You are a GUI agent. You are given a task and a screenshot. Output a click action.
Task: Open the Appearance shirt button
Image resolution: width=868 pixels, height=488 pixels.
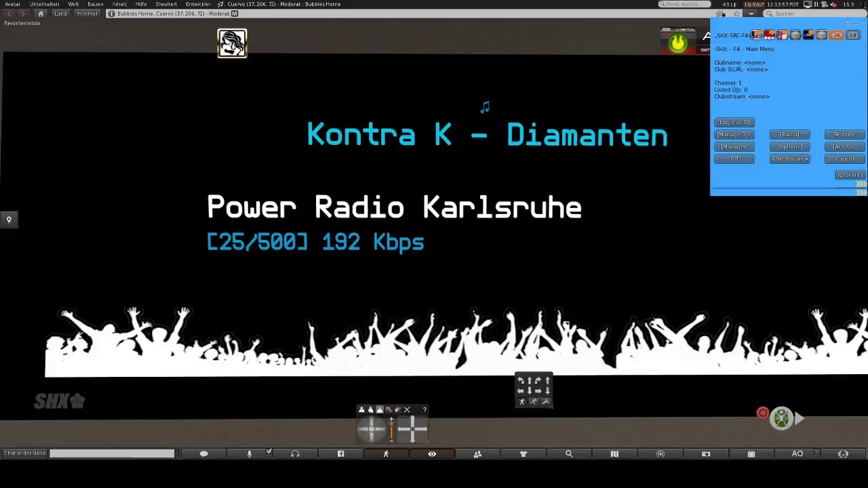pyautogui.click(x=523, y=454)
